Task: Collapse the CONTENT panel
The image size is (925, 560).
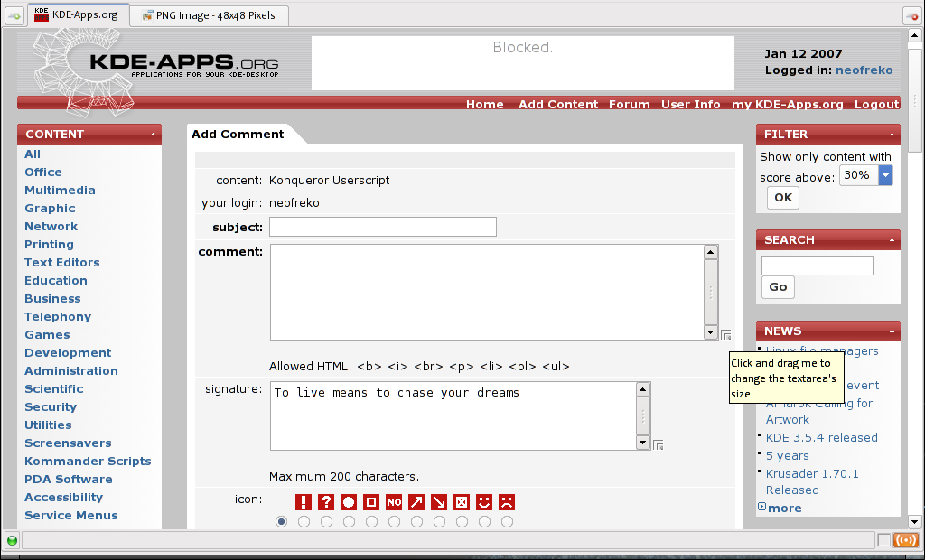Action: [153, 135]
